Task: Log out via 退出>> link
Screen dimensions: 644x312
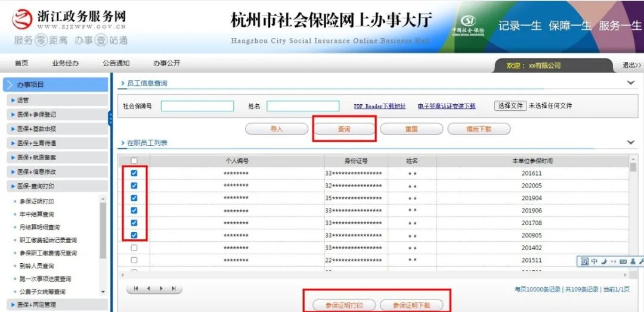Action: (x=632, y=65)
